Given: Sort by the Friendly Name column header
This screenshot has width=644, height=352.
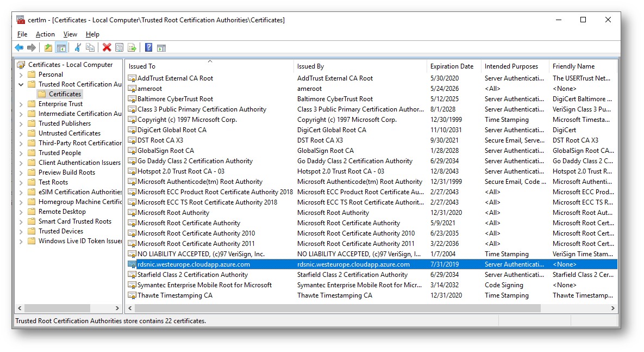Looking at the screenshot, I should [583, 66].
